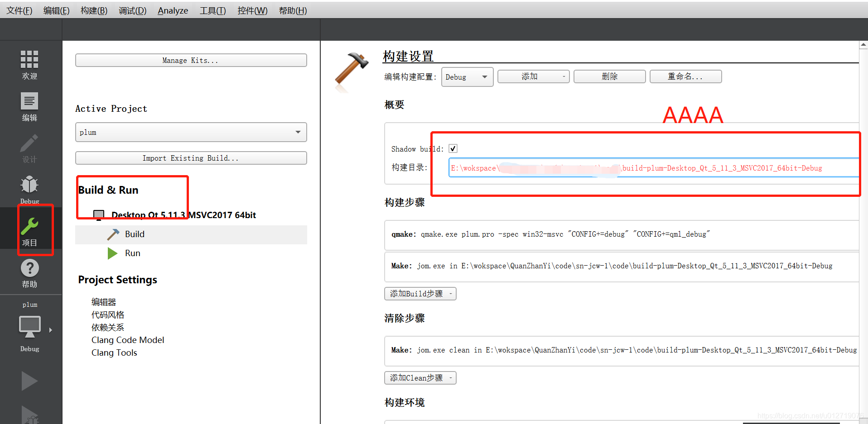Click the Desktop Qt 5.11.3 MSVC2017 64bit kit
This screenshot has width=868, height=424.
point(183,215)
